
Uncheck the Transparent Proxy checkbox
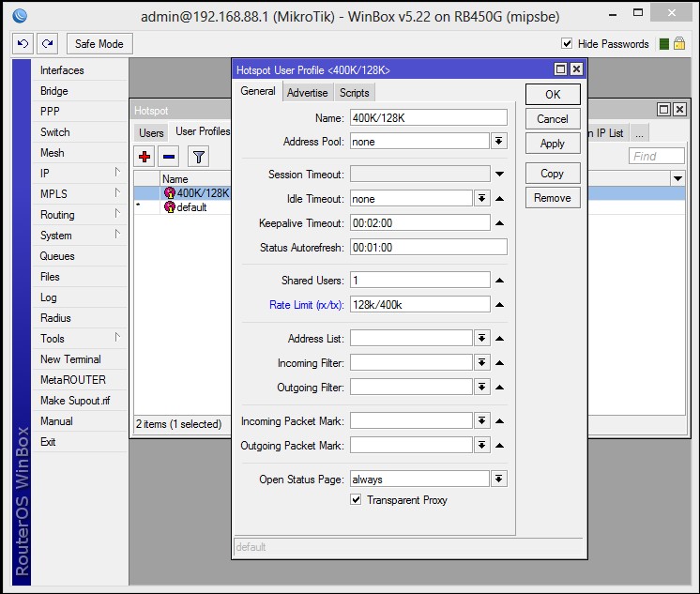tap(356, 499)
